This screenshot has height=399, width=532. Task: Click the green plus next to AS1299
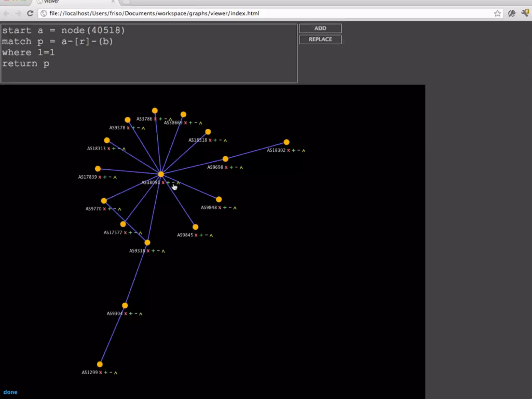coord(106,373)
